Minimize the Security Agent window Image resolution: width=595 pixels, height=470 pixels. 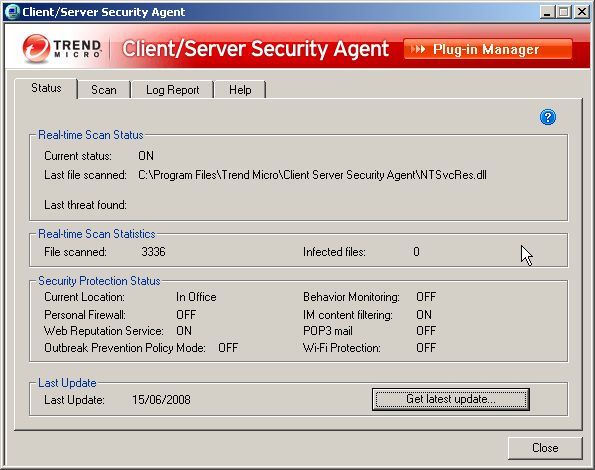547,12
